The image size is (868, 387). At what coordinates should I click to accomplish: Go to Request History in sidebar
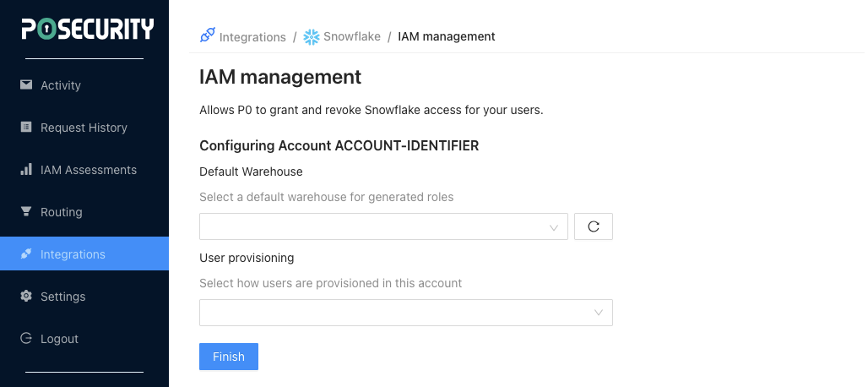click(84, 128)
